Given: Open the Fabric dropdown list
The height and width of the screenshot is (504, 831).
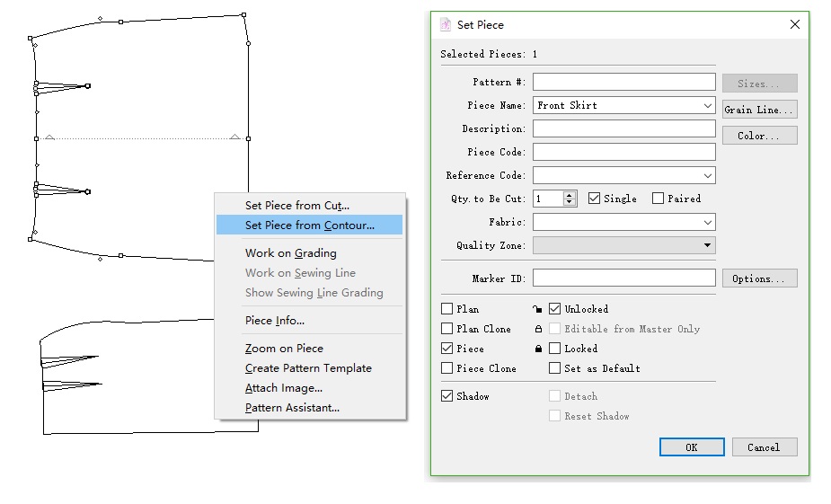Looking at the screenshot, I should [x=708, y=222].
